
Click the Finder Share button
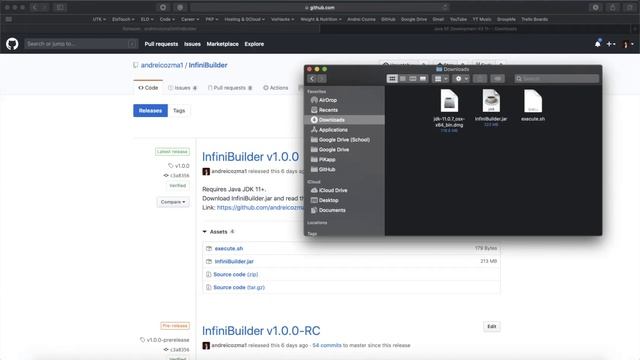480,79
